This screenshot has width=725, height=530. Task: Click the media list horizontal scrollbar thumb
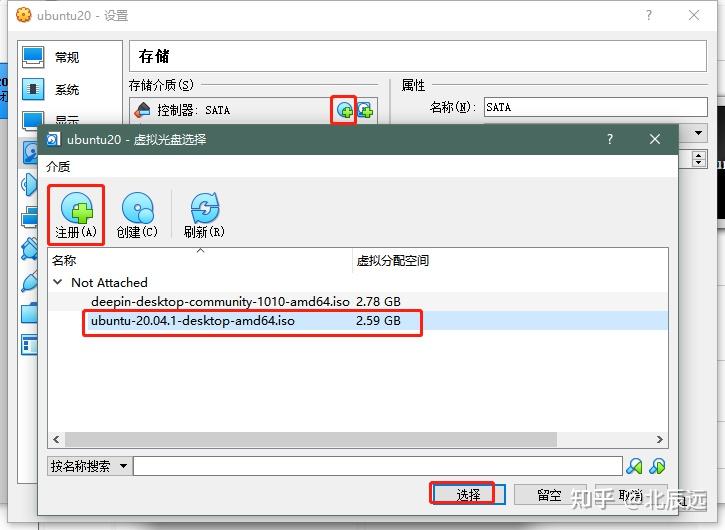pos(311,439)
